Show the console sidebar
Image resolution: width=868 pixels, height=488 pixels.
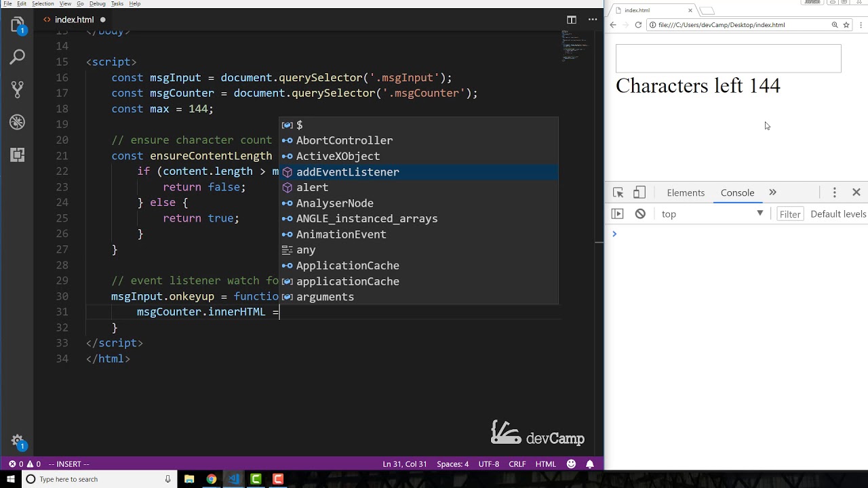tap(617, 214)
